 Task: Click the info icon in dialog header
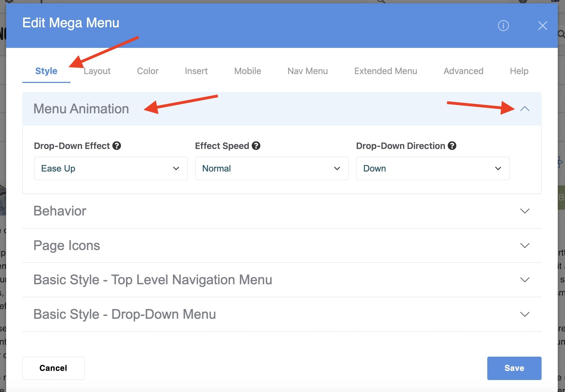pyautogui.click(x=503, y=26)
